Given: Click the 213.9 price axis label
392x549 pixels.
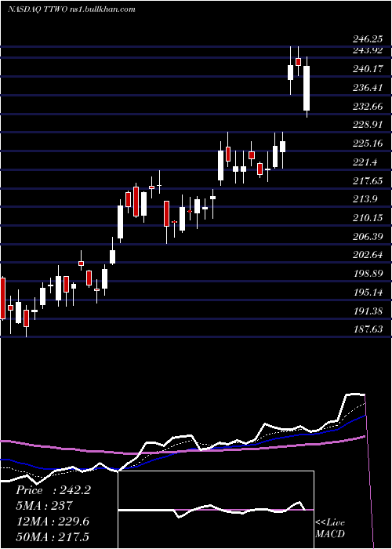Looking at the screenshot, I should (365, 199).
